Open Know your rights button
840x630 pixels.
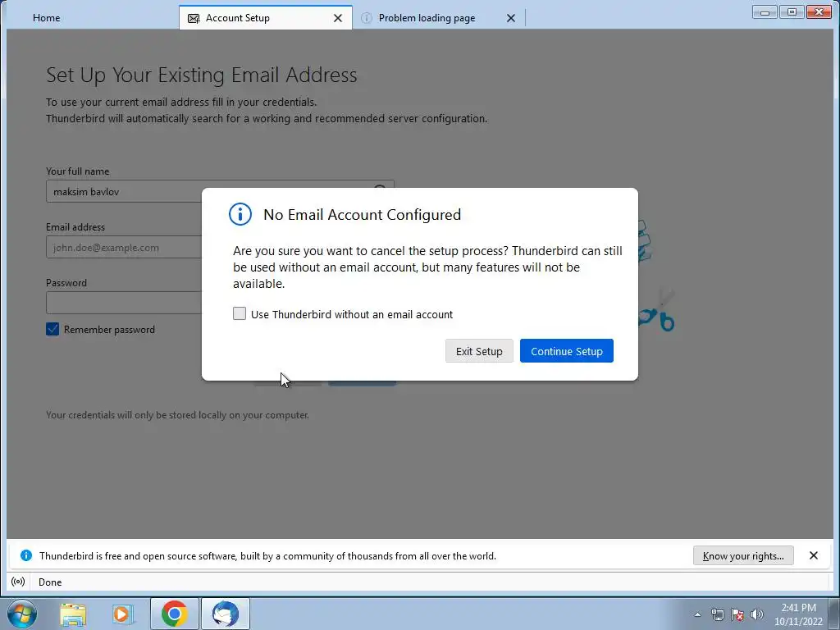point(743,555)
